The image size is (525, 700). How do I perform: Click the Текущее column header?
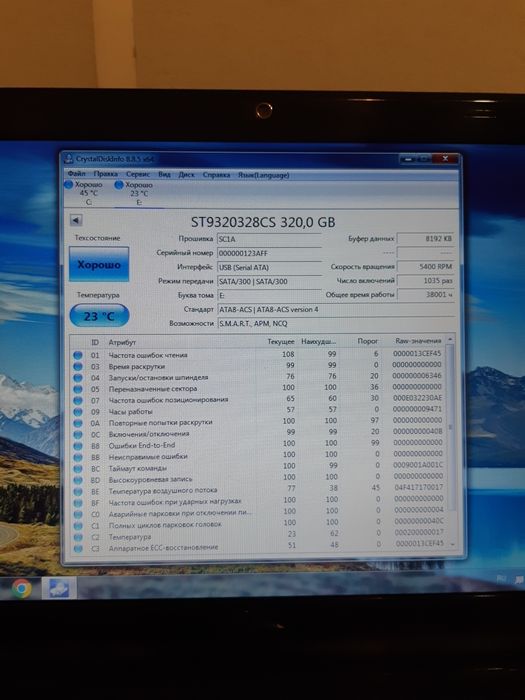click(x=281, y=342)
